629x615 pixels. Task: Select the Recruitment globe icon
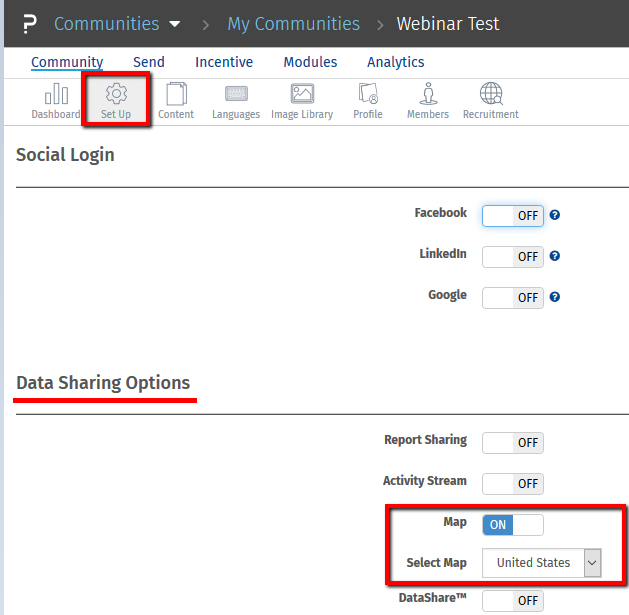[x=490, y=96]
